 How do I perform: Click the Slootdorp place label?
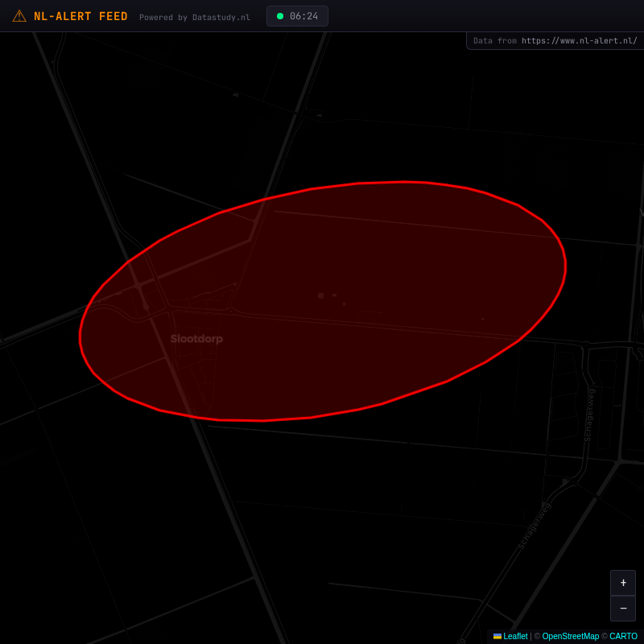[x=196, y=339]
